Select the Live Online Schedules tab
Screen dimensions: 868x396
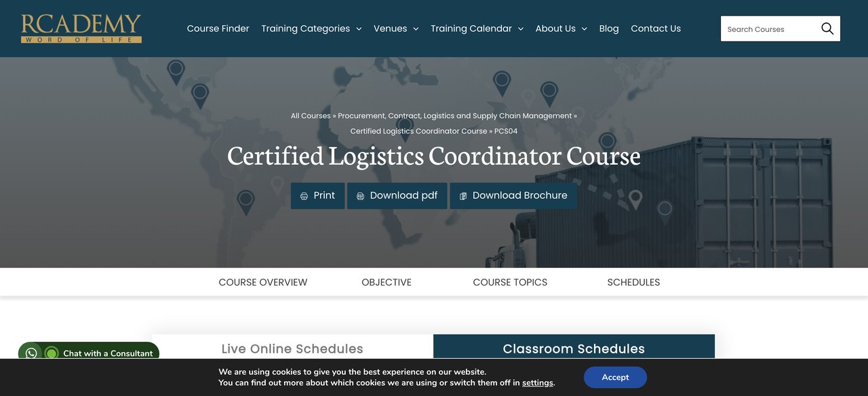click(x=292, y=349)
